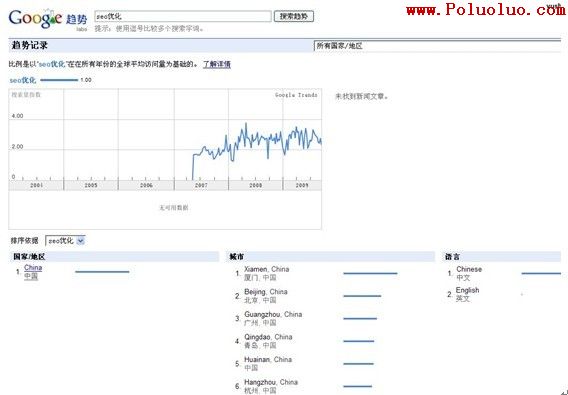Click the 城市 column header
568x395 pixels.
236,257
